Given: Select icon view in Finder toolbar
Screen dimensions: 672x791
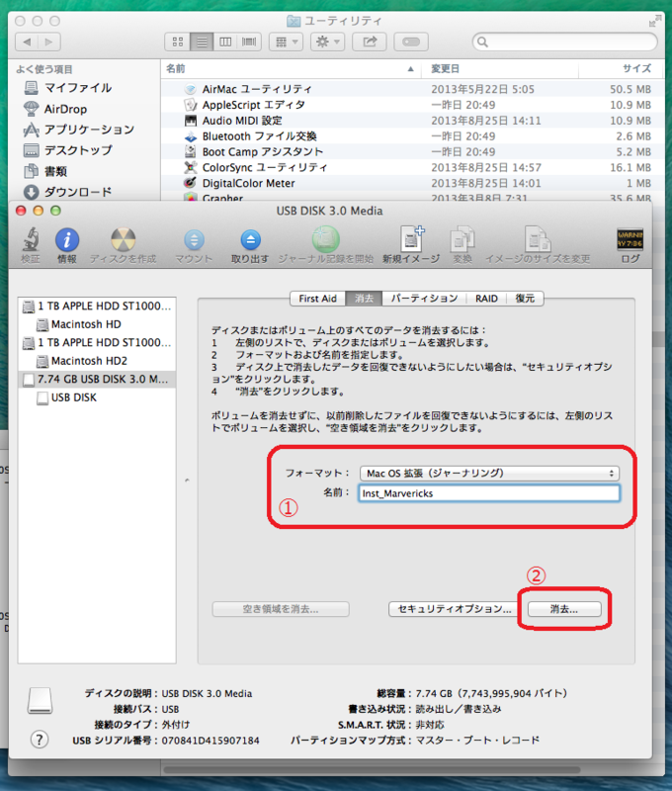Looking at the screenshot, I should coord(178,42).
